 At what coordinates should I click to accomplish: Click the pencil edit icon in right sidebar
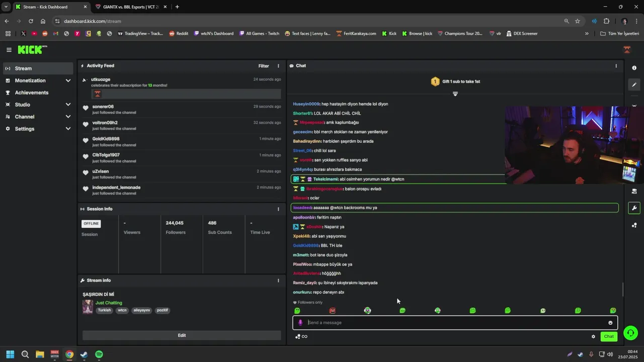point(634,85)
